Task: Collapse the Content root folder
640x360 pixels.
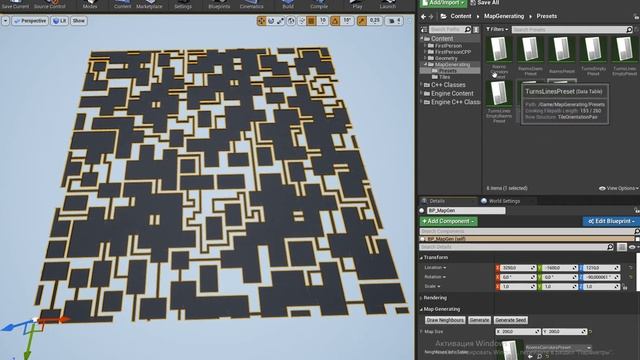Action: coord(422,38)
